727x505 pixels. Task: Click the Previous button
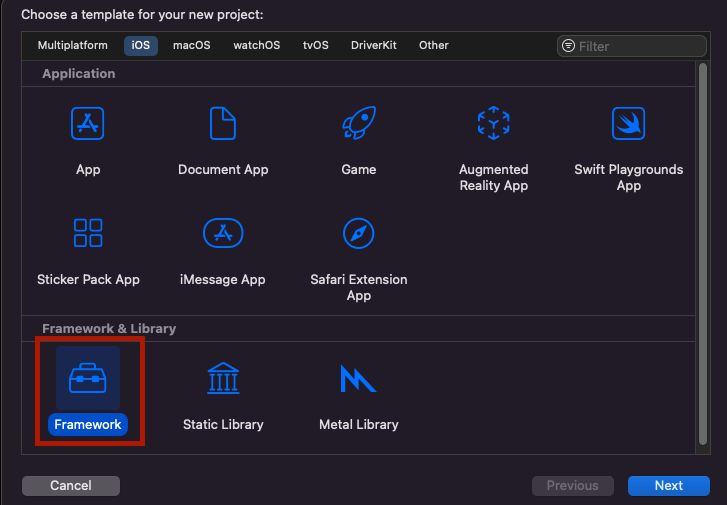click(573, 486)
